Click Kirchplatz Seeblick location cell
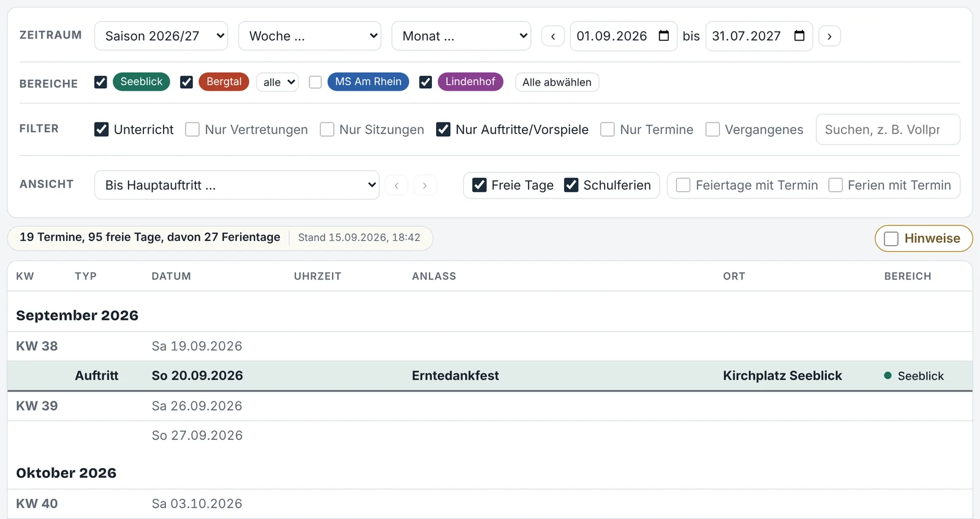The width and height of the screenshot is (980, 519). (x=782, y=376)
